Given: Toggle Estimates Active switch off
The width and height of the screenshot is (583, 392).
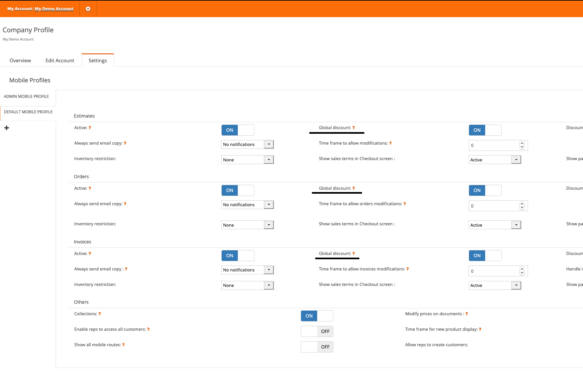Looking at the screenshot, I should [x=237, y=130].
